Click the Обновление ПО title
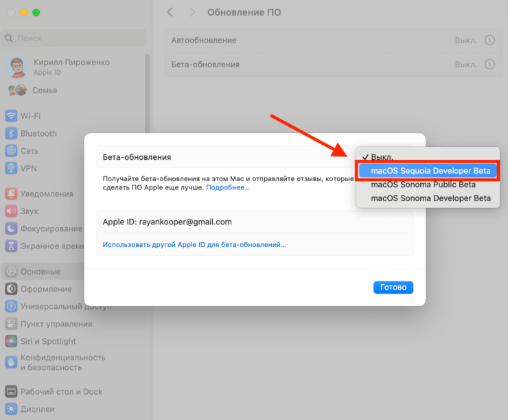The image size is (508, 420). 244,12
